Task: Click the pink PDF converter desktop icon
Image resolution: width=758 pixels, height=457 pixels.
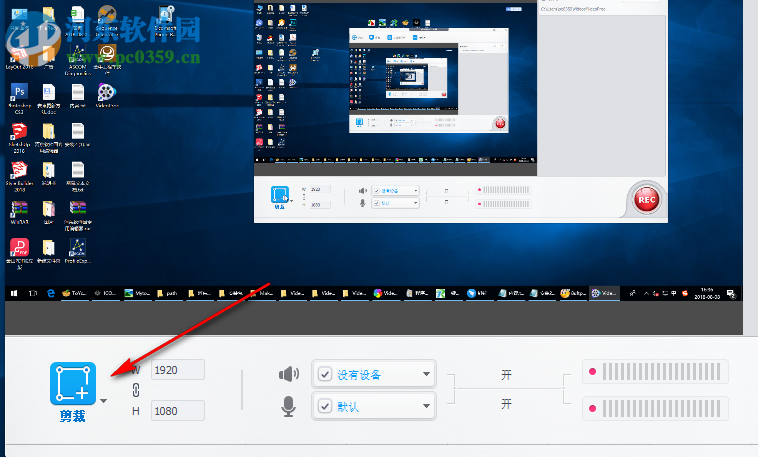Action: point(19,254)
